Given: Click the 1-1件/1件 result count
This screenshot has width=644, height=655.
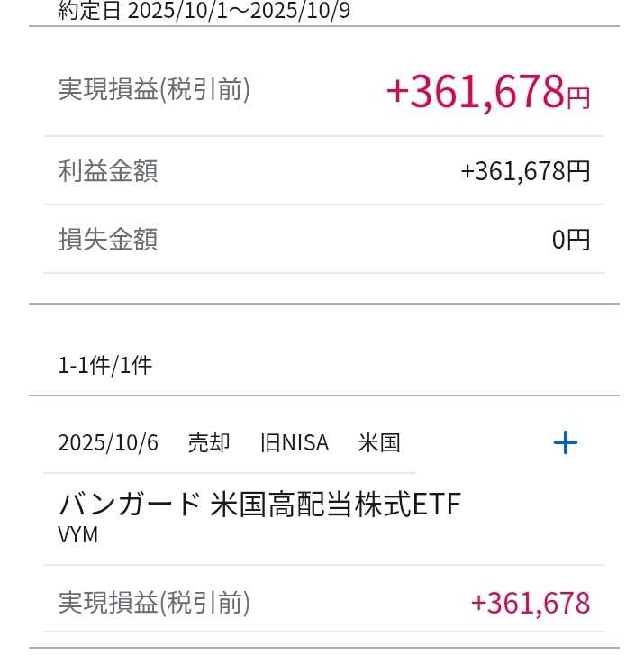Looking at the screenshot, I should (105, 365).
